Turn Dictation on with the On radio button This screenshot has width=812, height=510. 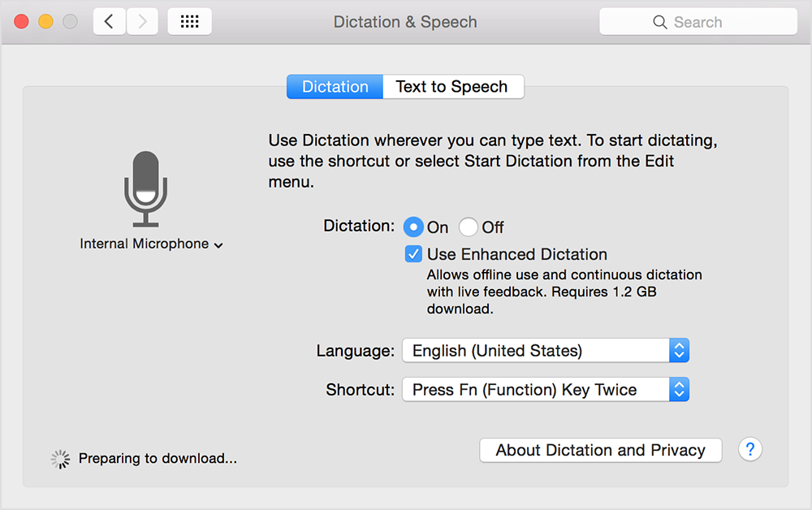coord(414,227)
